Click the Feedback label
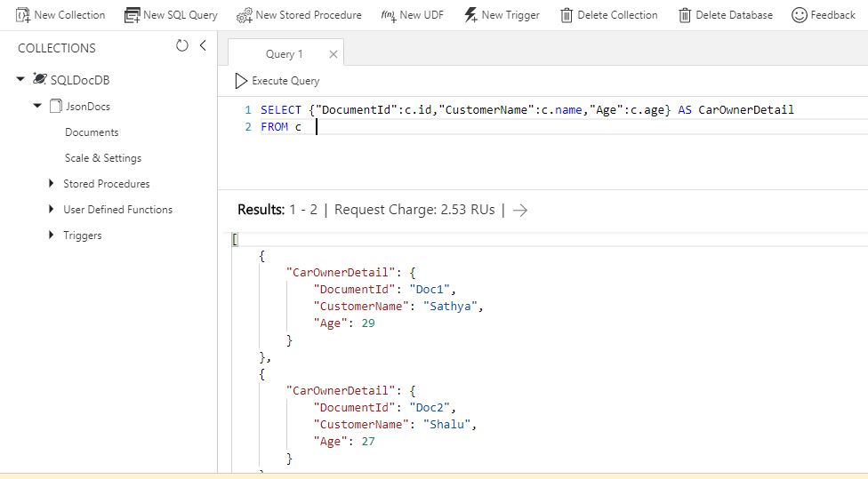Viewport: 868px width, 479px height. point(833,15)
